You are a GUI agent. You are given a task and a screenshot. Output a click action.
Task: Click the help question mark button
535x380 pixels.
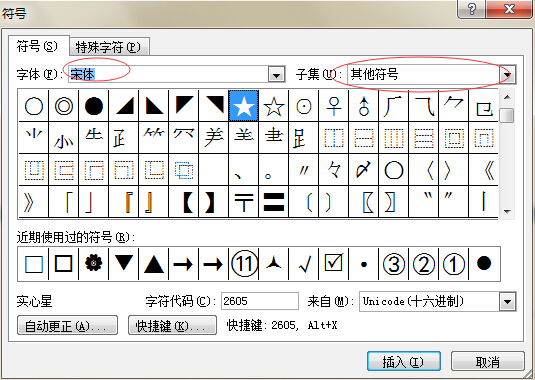click(472, 9)
